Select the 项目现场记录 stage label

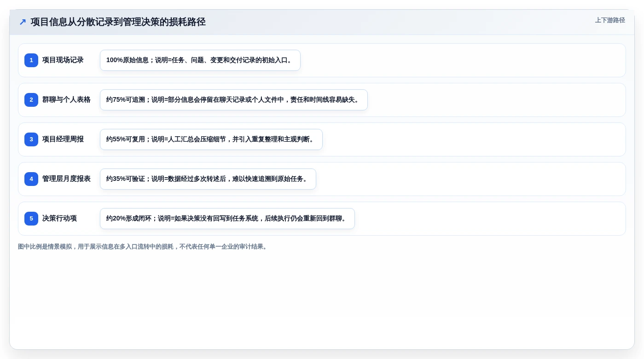63,60
